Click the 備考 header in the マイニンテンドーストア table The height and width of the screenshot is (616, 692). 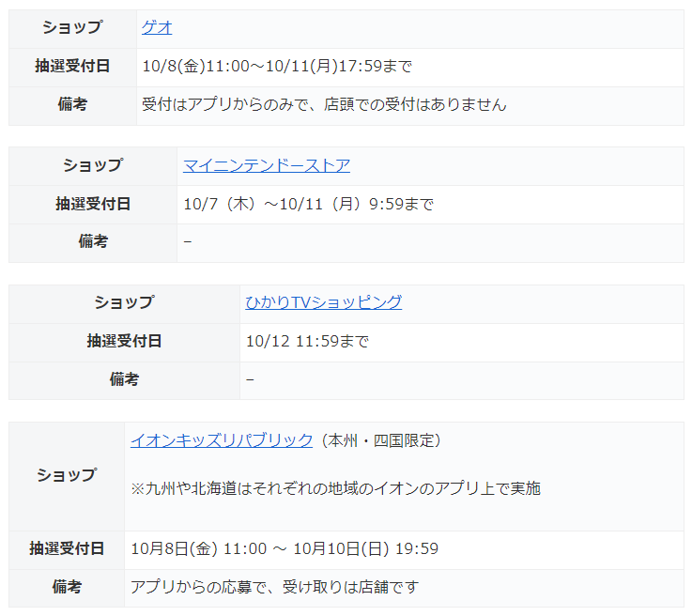[93, 242]
